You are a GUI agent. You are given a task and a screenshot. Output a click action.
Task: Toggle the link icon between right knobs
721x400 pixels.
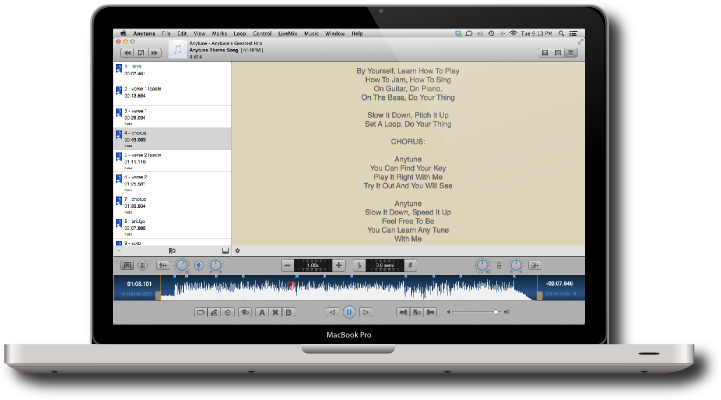tap(499, 265)
